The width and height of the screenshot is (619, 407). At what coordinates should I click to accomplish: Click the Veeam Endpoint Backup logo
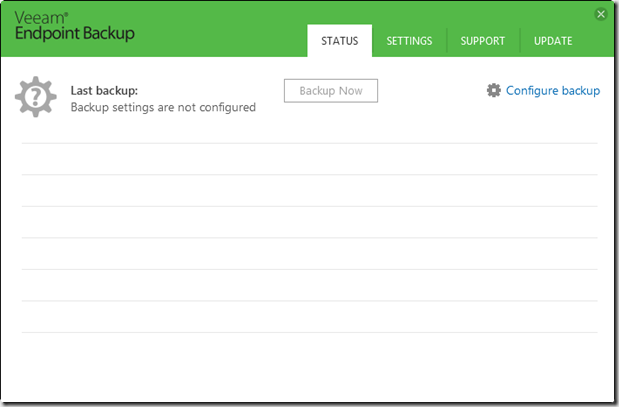click(x=75, y=26)
